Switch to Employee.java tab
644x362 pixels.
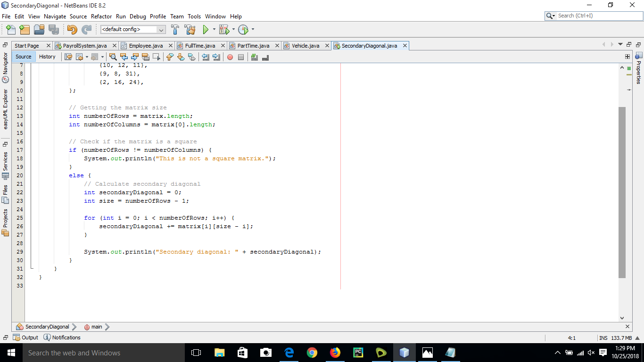[146, 46]
